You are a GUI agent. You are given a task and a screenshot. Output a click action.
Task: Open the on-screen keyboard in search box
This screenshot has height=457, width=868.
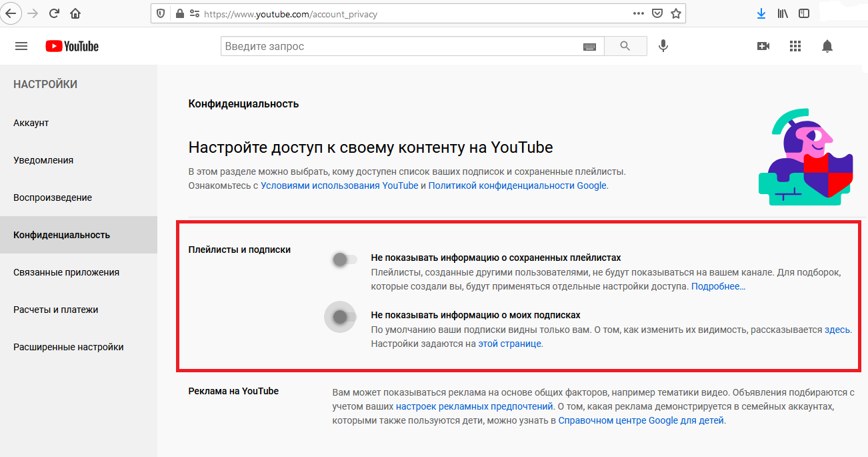[x=589, y=47]
